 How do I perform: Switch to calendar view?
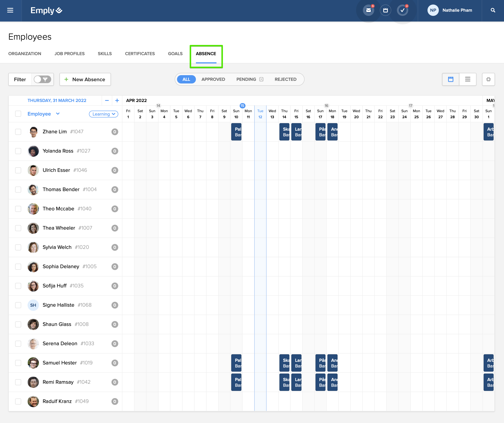click(x=451, y=80)
